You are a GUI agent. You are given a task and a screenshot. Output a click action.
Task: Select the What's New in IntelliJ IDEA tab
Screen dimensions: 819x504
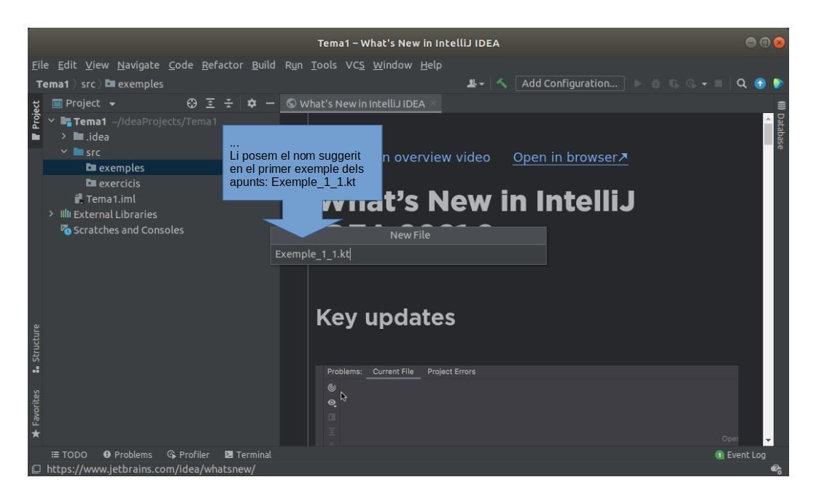click(362, 104)
